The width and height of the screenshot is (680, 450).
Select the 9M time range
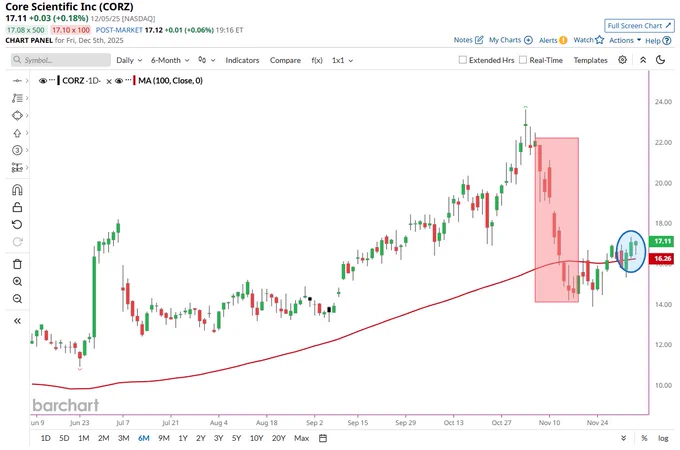pyautogui.click(x=163, y=438)
